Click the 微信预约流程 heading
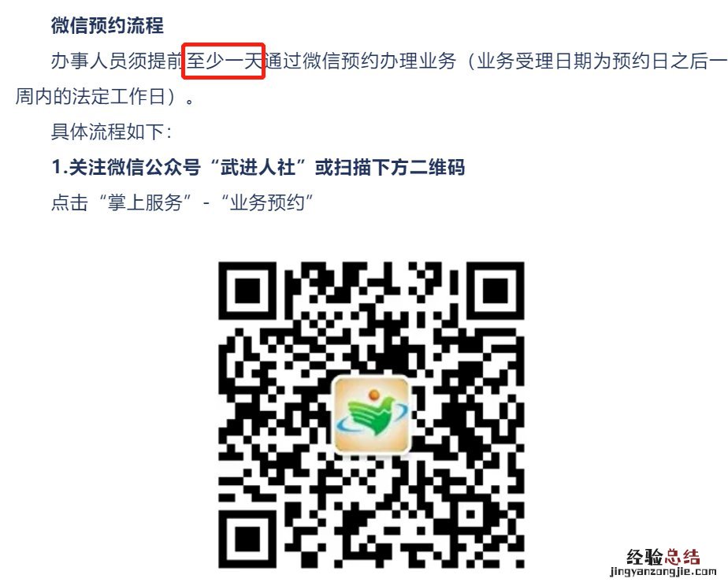The image size is (728, 586). pos(107,25)
